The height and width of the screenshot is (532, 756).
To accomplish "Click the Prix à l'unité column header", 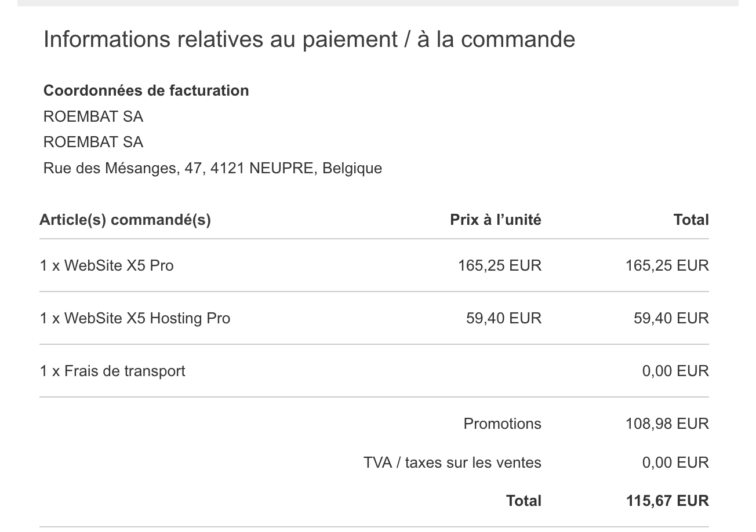I will (x=496, y=220).
